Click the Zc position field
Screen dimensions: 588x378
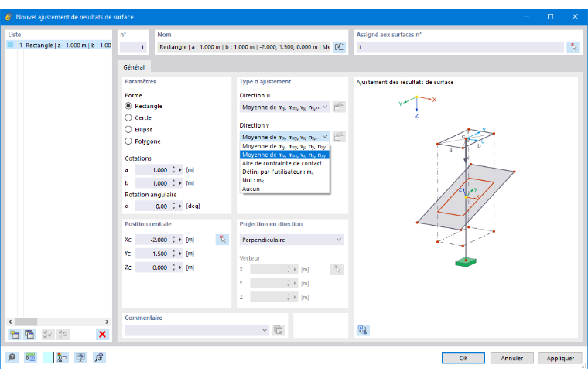(152, 267)
